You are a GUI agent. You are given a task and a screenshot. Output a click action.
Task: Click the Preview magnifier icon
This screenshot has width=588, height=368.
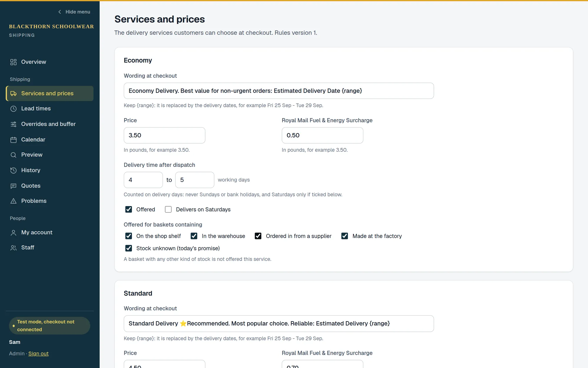coord(14,155)
